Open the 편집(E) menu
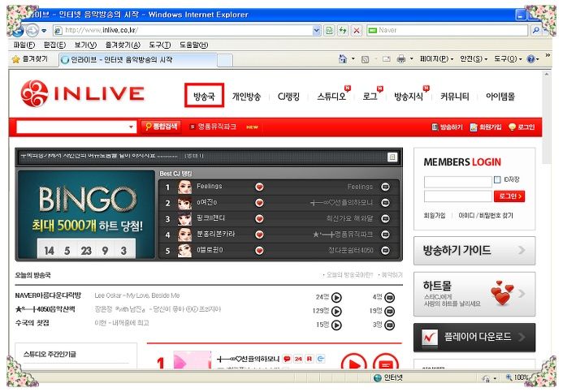The width and height of the screenshot is (563, 392). [x=54, y=45]
